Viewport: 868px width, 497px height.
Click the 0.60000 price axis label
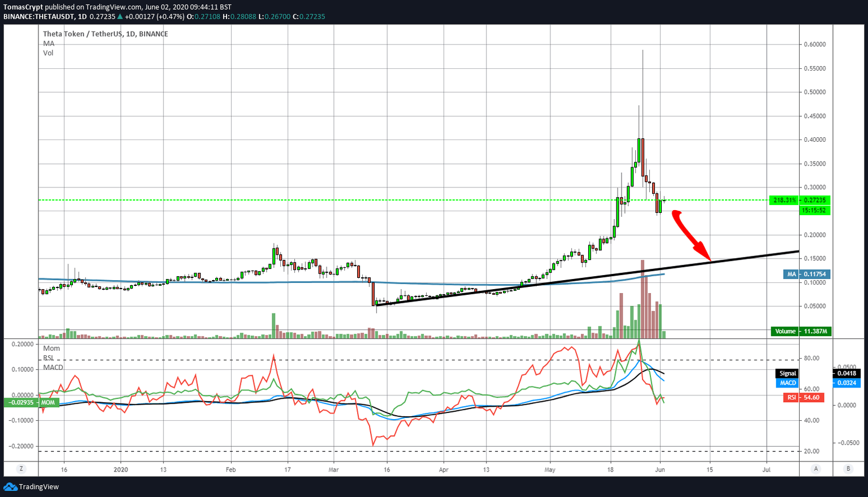[x=814, y=45]
